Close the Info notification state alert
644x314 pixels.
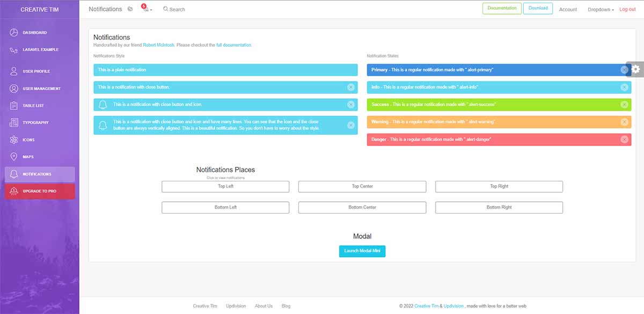(624, 87)
